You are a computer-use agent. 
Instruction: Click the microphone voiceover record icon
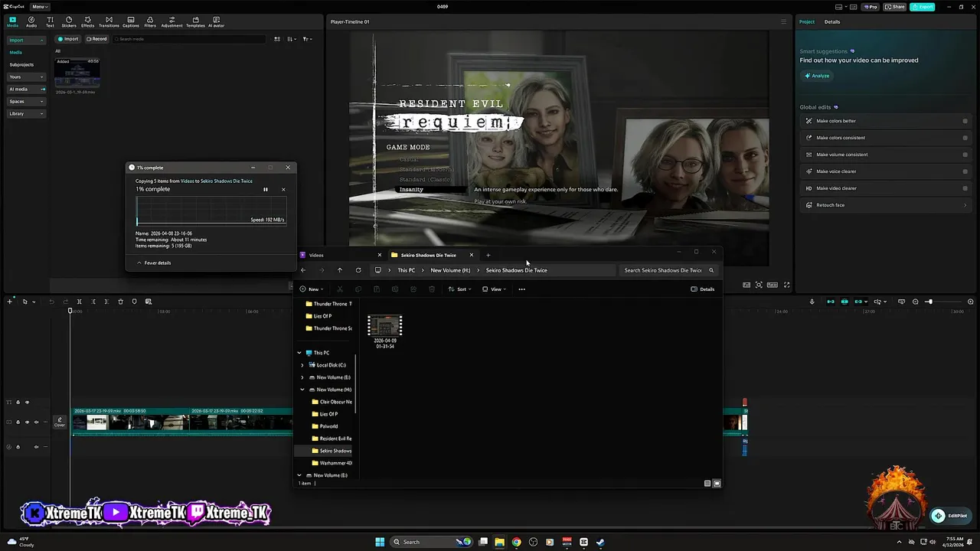(812, 302)
